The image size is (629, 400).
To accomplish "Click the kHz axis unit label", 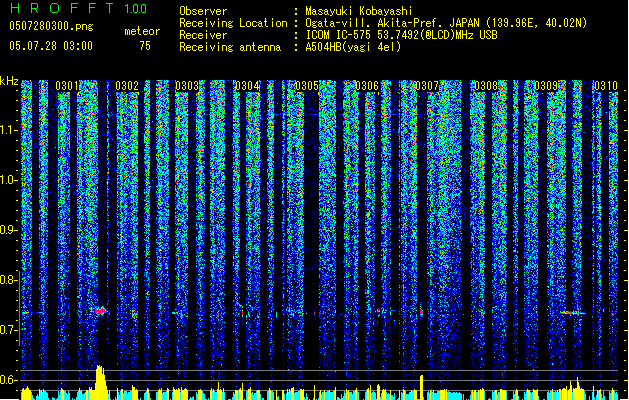I will click(9, 81).
